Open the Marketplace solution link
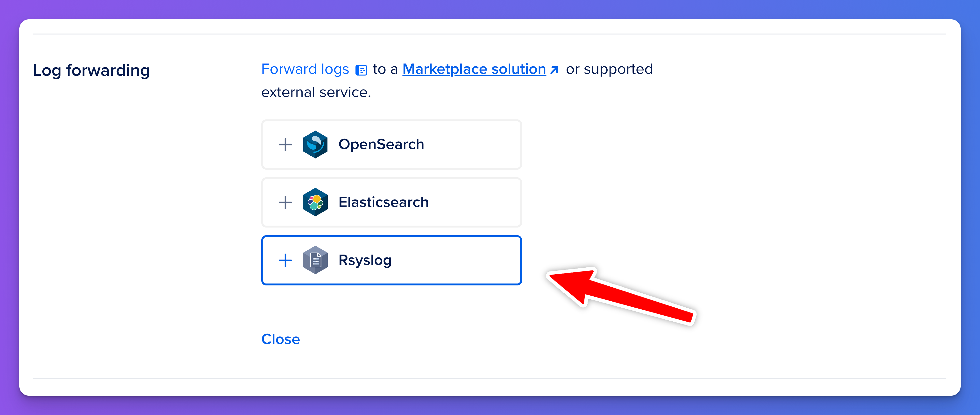This screenshot has height=415, width=980. point(474,69)
